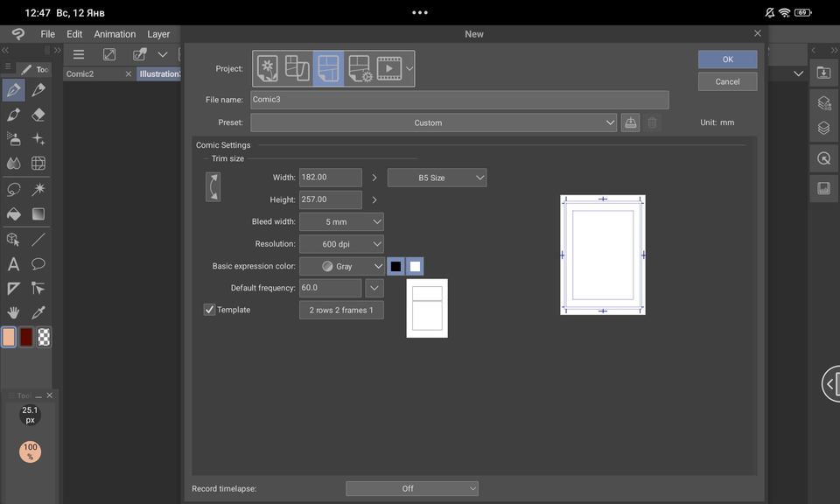Open the layers panel icon on right

[x=823, y=128]
